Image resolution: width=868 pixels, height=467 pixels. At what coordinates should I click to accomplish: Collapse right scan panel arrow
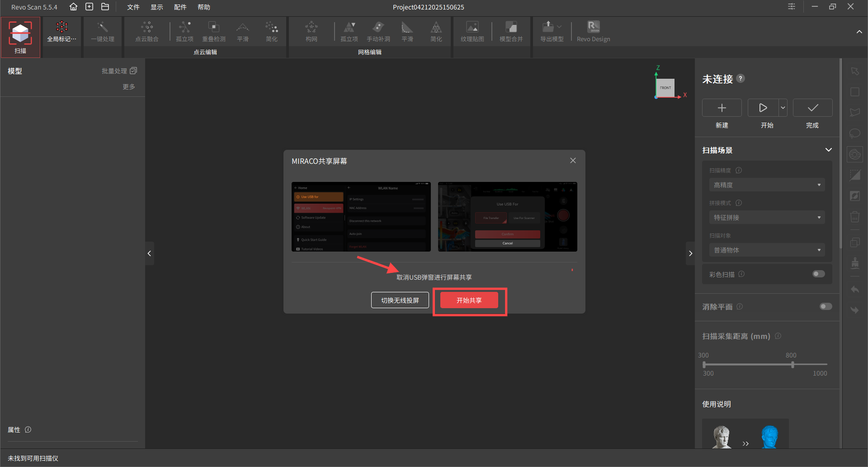click(x=690, y=253)
